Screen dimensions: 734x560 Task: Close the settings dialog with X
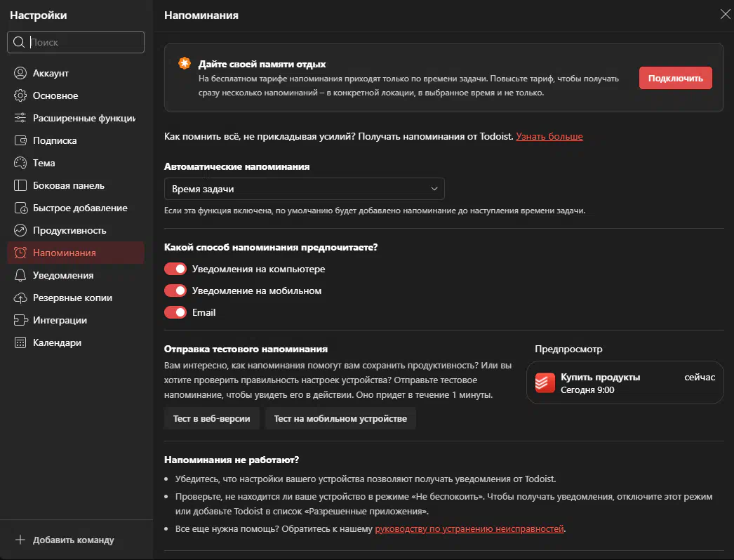pyautogui.click(x=725, y=15)
